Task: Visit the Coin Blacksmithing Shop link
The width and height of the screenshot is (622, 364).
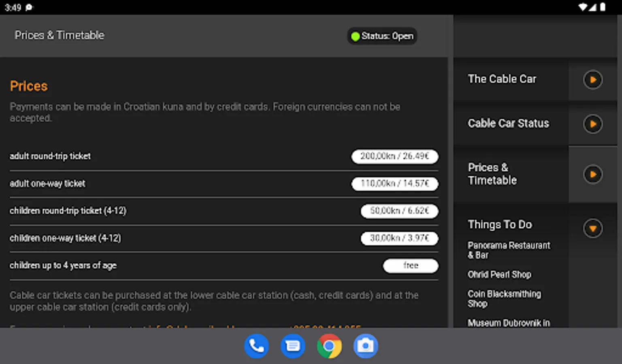Action: [504, 299]
